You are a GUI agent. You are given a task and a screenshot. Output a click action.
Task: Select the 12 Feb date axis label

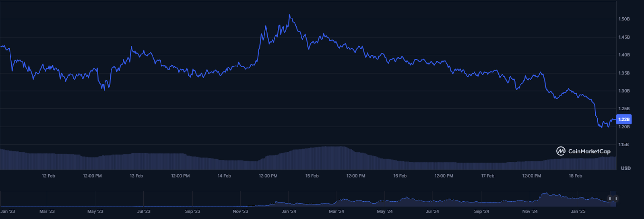click(x=48, y=176)
